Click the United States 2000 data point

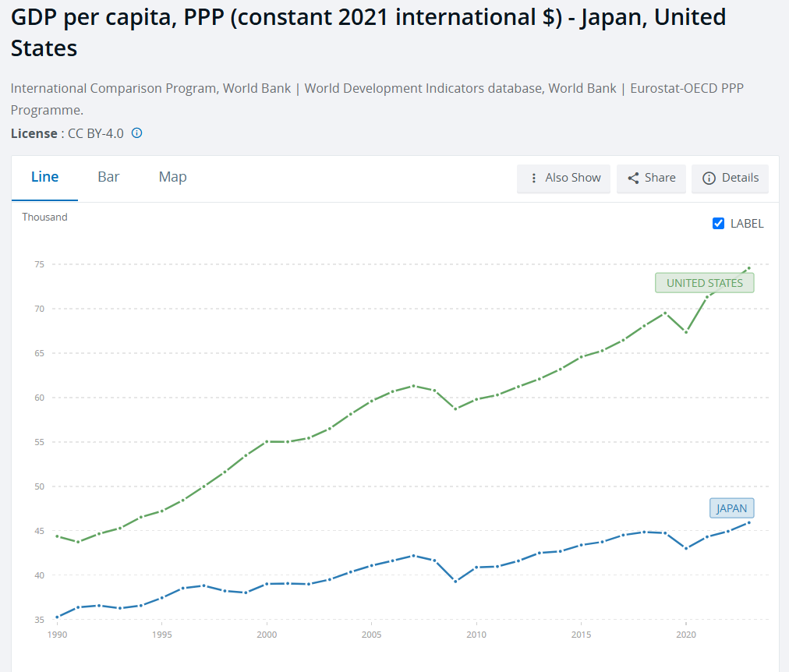tap(267, 441)
